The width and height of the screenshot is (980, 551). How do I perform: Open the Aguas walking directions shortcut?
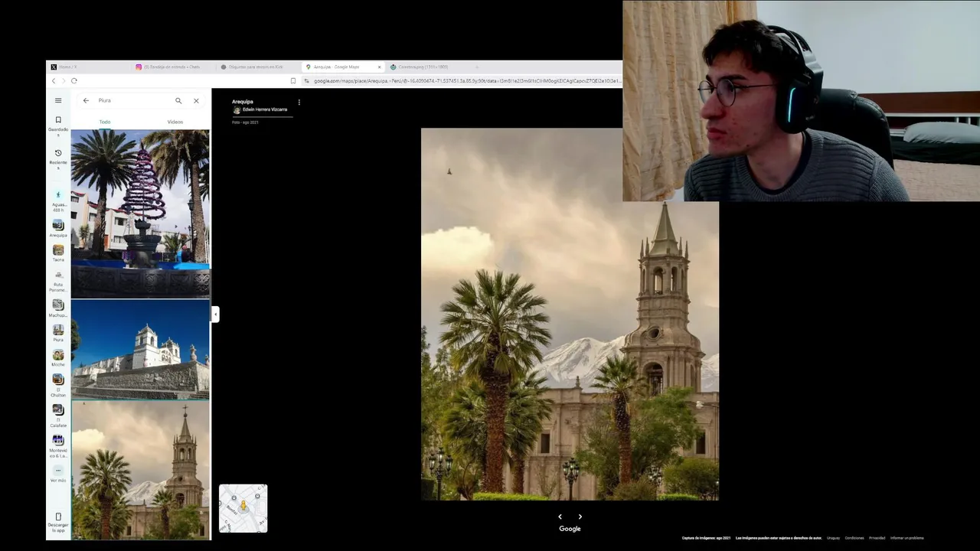pyautogui.click(x=58, y=195)
